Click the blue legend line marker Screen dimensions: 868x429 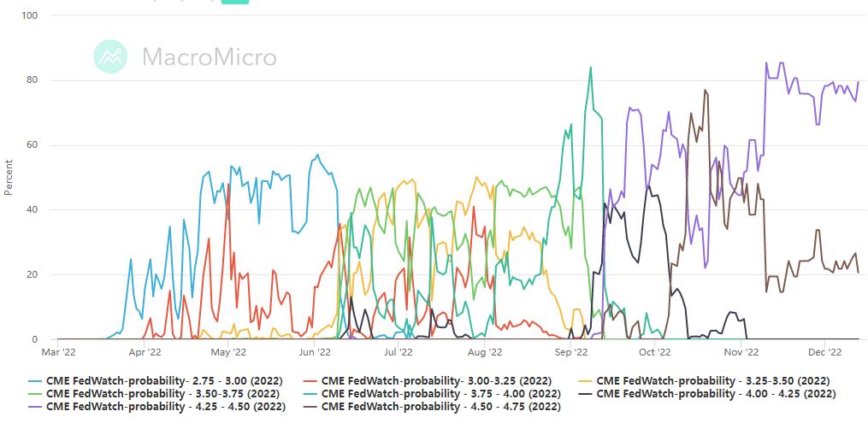[35, 380]
